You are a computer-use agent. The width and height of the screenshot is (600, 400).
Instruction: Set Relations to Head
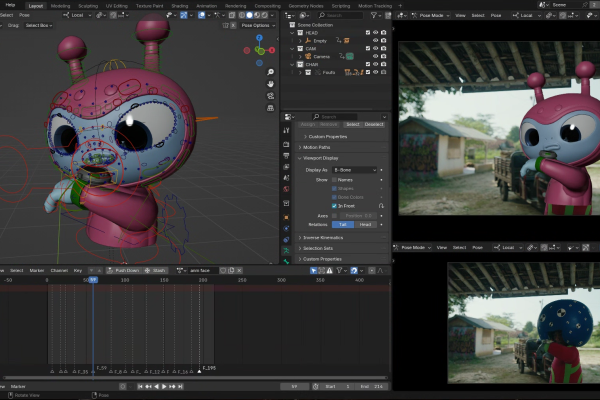pos(365,225)
